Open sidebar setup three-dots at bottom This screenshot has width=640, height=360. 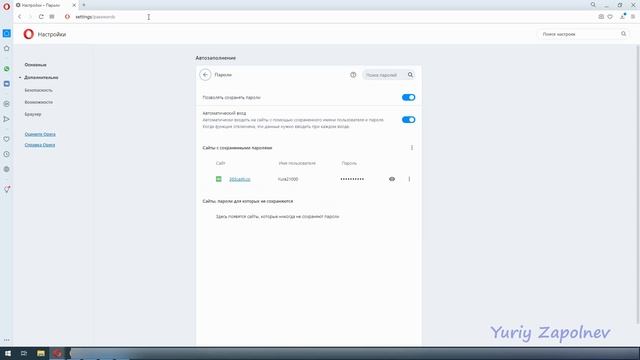pyautogui.click(x=7, y=340)
